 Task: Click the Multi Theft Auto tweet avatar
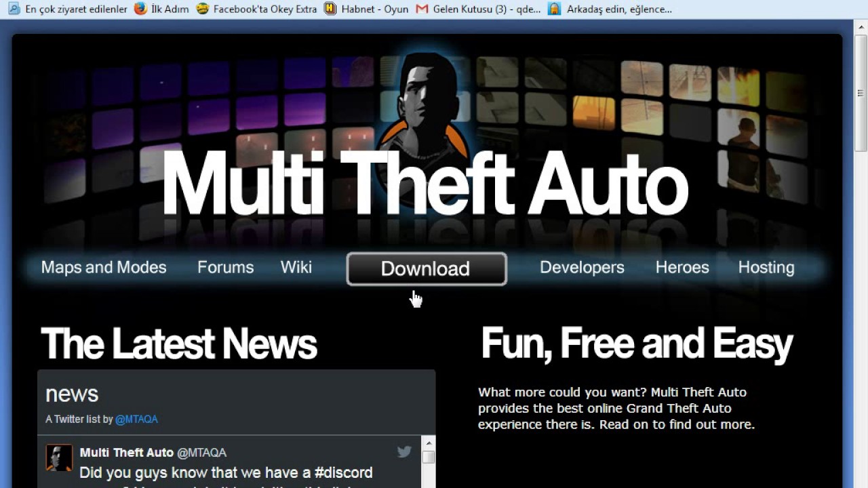[59, 458]
